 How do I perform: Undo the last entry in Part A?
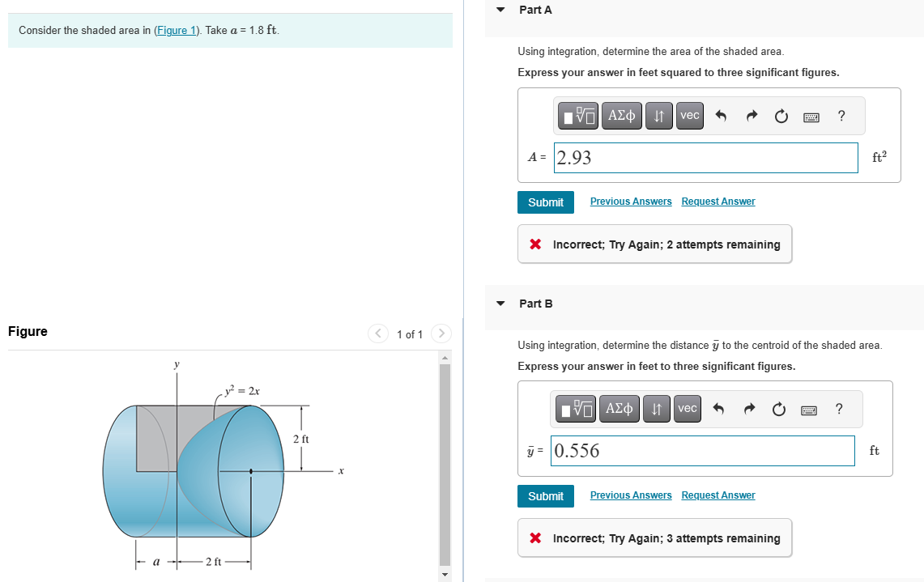(x=720, y=116)
